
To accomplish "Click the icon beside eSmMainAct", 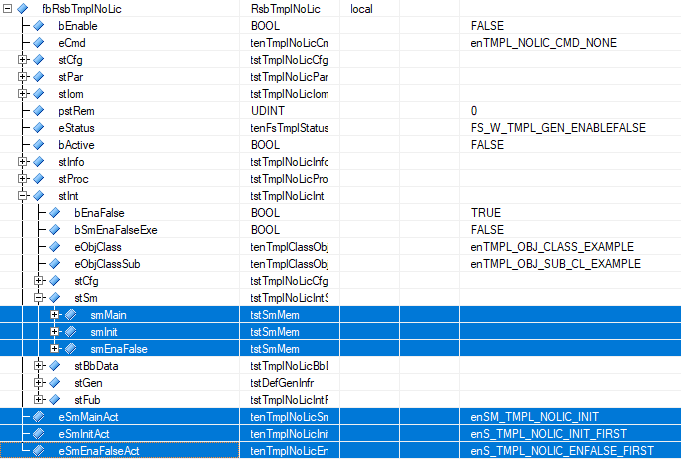I will (x=39, y=416).
